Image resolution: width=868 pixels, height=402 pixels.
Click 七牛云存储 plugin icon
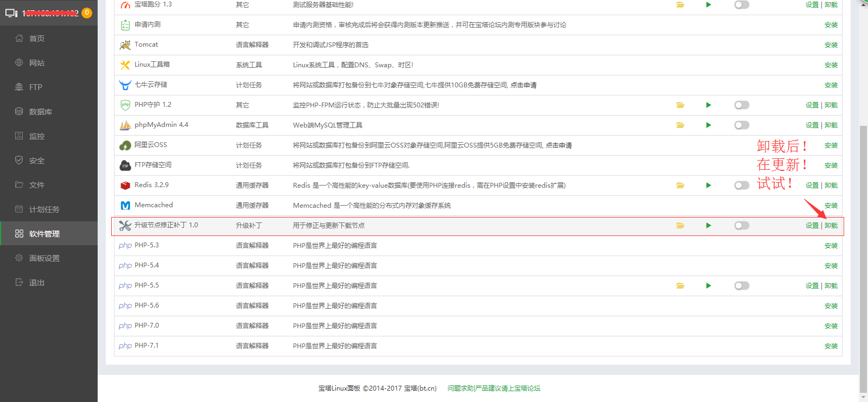[125, 85]
